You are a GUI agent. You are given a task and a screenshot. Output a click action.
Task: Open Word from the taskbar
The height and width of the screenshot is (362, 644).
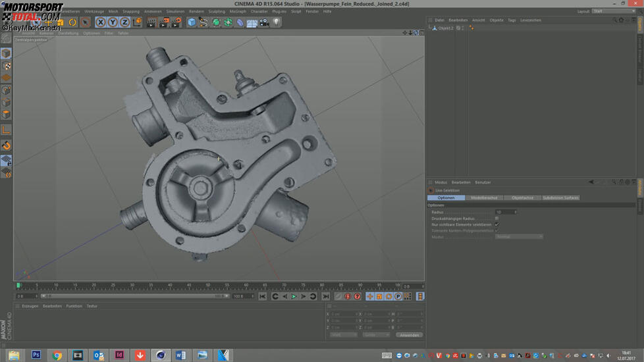pyautogui.click(x=180, y=355)
